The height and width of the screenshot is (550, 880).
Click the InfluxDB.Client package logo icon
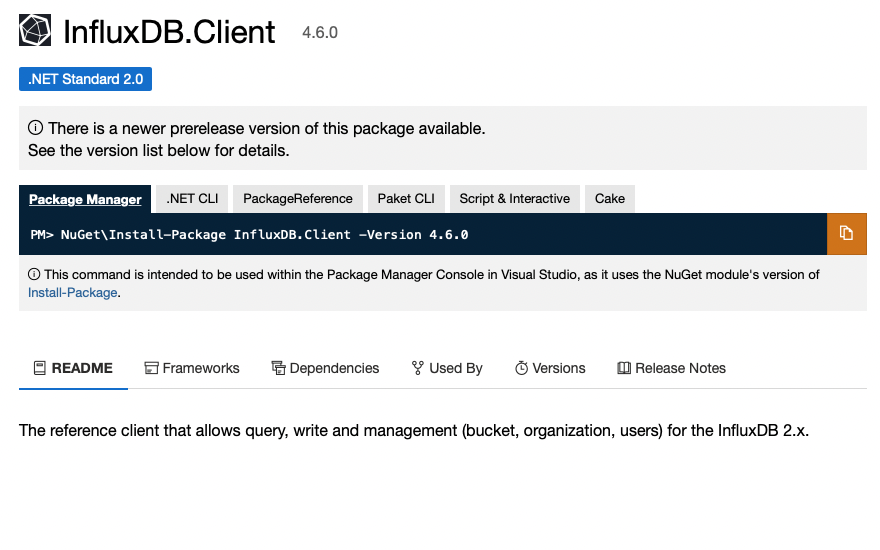tap(35, 30)
